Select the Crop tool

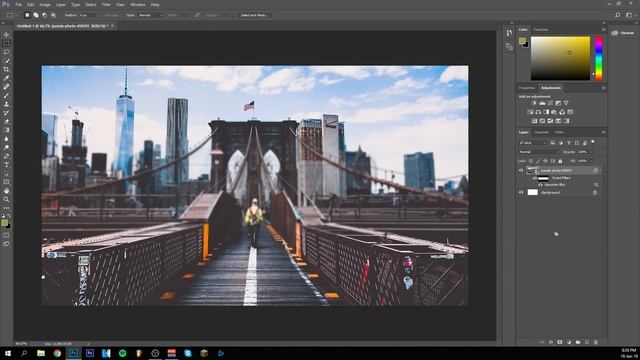click(6, 69)
